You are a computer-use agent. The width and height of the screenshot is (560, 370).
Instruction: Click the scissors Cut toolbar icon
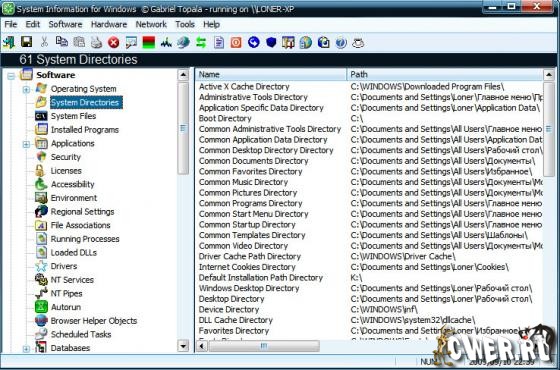point(44,42)
